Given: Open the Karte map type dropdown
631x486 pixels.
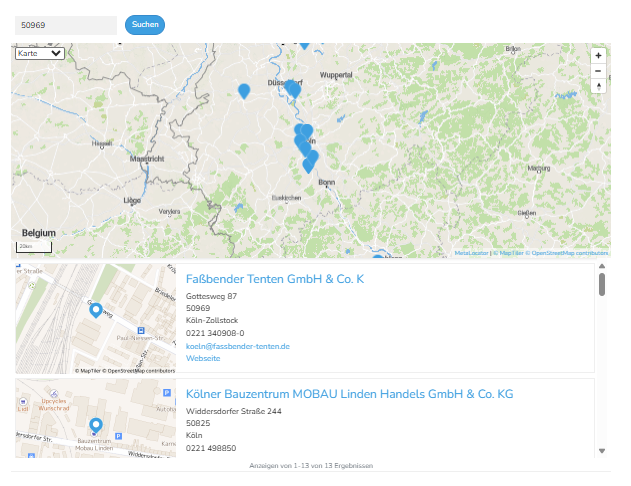Looking at the screenshot, I should (40, 53).
